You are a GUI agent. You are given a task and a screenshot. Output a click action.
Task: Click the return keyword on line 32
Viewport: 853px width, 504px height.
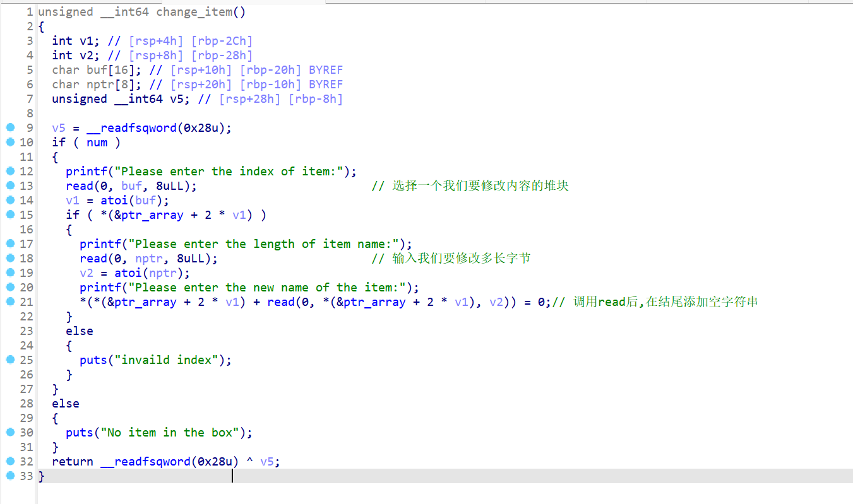pyautogui.click(x=73, y=462)
